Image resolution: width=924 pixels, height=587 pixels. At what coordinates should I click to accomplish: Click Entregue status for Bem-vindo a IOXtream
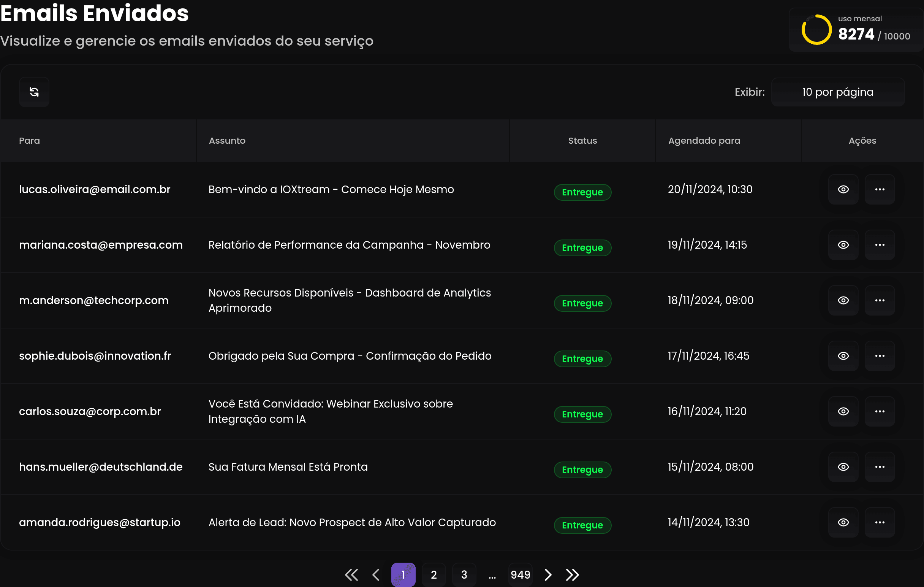tap(582, 192)
